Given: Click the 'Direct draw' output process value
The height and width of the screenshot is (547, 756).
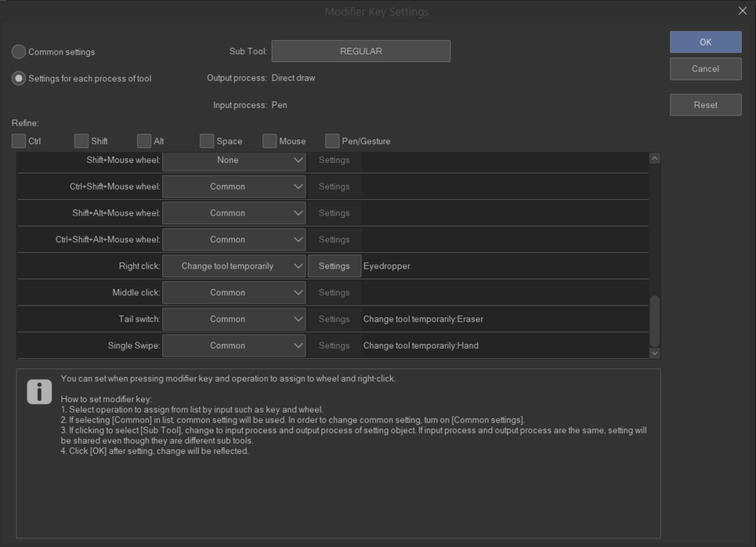Looking at the screenshot, I should click(293, 78).
